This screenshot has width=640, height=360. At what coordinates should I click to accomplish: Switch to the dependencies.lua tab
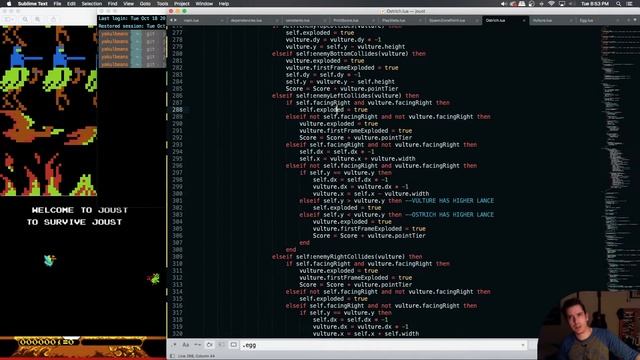tap(246, 20)
